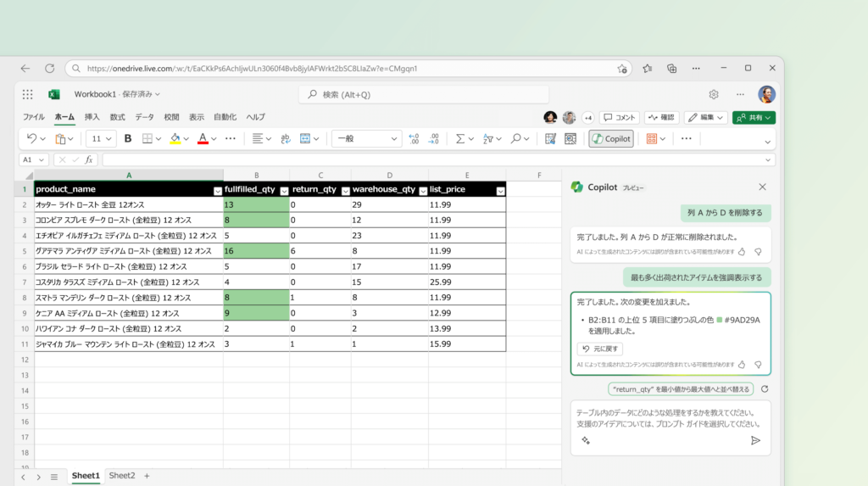Apply the red font color
The height and width of the screenshot is (486, 868).
(203, 138)
